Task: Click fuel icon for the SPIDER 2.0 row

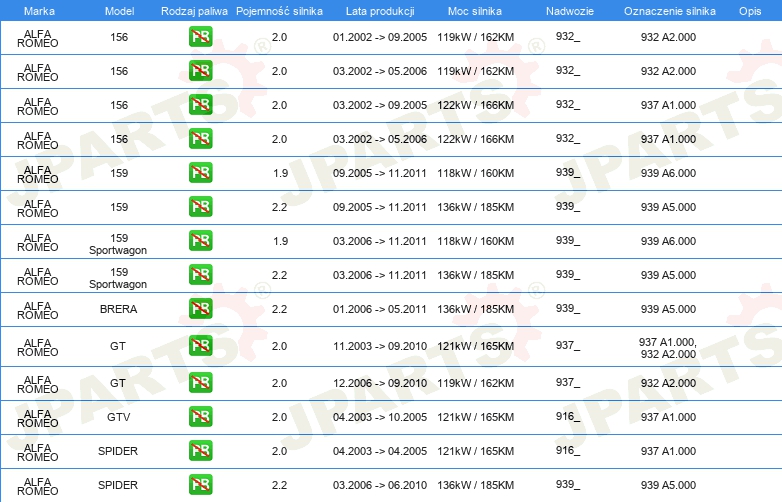Action: (200, 451)
